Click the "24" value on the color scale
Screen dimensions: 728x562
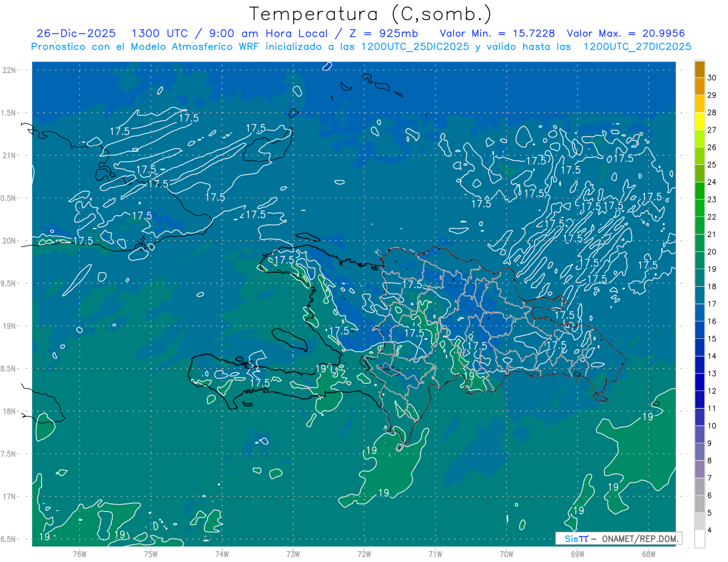pyautogui.click(x=712, y=182)
